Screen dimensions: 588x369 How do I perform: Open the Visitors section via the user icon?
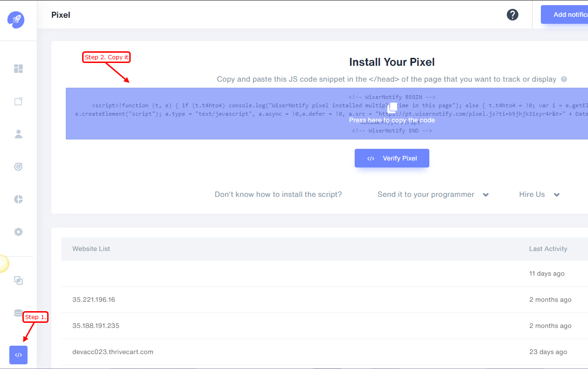tap(19, 134)
